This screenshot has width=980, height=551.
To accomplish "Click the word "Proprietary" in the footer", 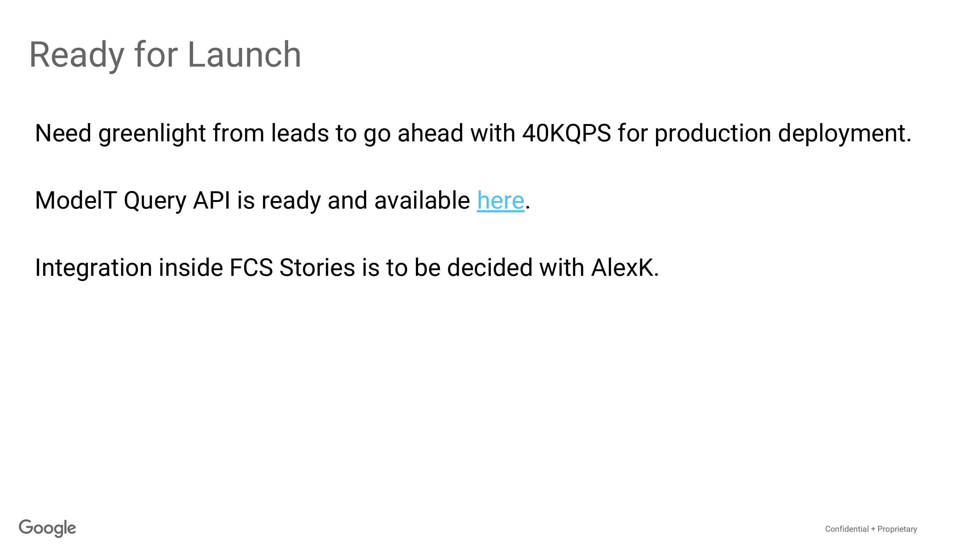I will point(897,529).
